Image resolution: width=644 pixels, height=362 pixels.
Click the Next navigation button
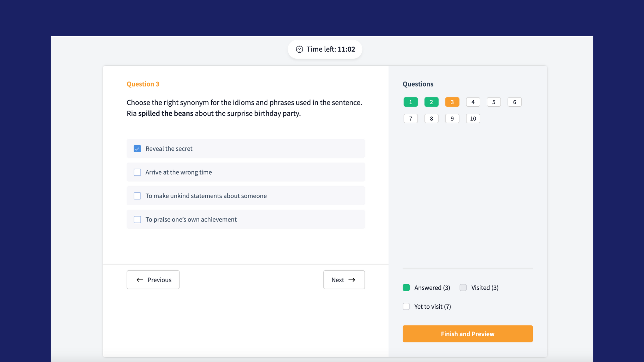click(344, 279)
